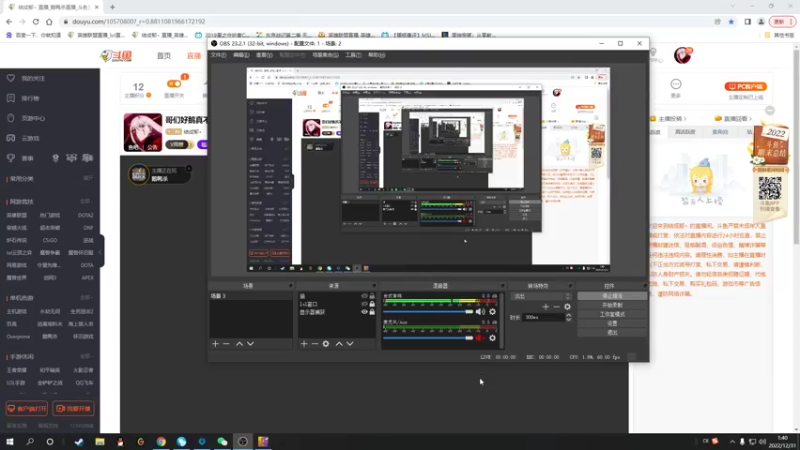
Task: Open events trophy icon in Douyu sidebar
Action: click(11, 158)
